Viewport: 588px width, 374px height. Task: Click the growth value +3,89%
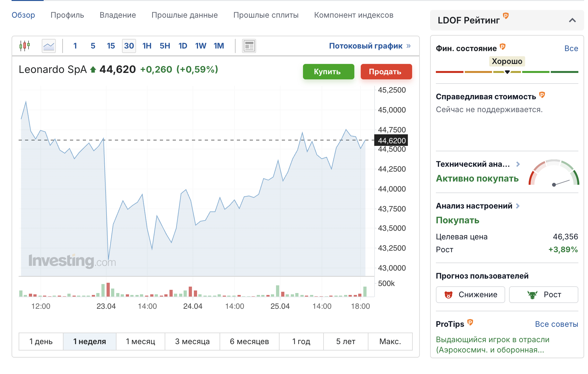563,250
